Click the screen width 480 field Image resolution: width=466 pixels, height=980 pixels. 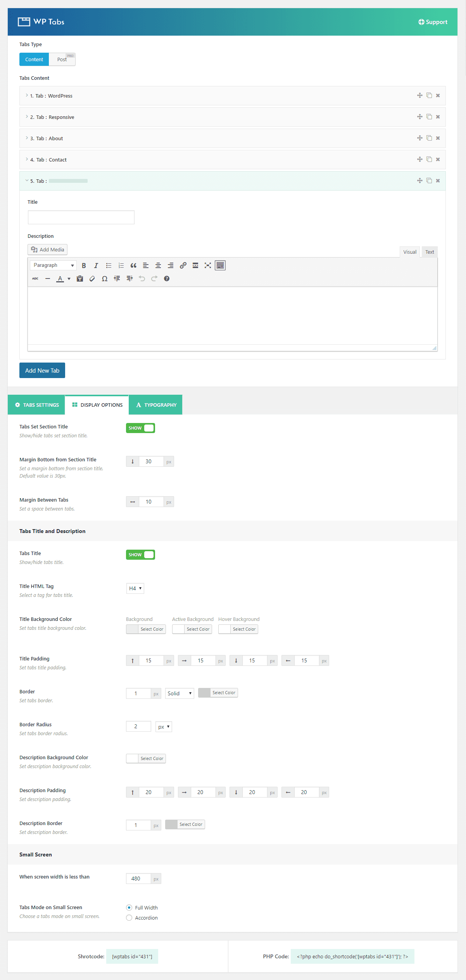pyautogui.click(x=138, y=879)
